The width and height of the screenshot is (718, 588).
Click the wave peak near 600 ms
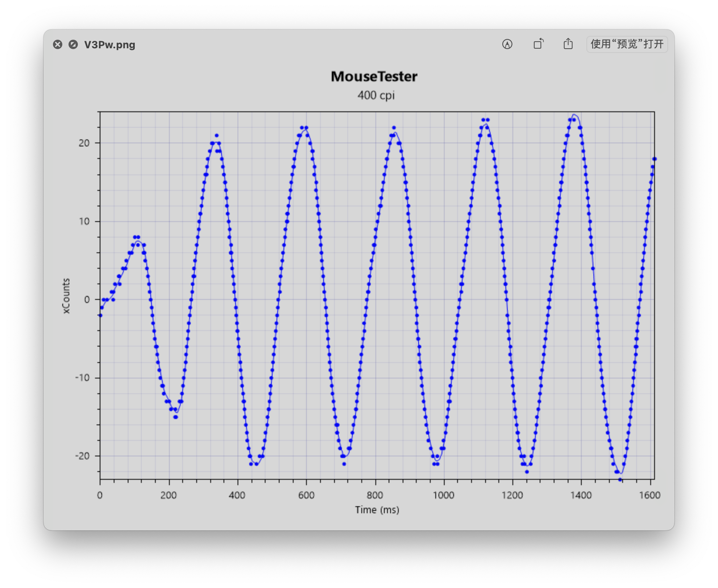coord(304,127)
